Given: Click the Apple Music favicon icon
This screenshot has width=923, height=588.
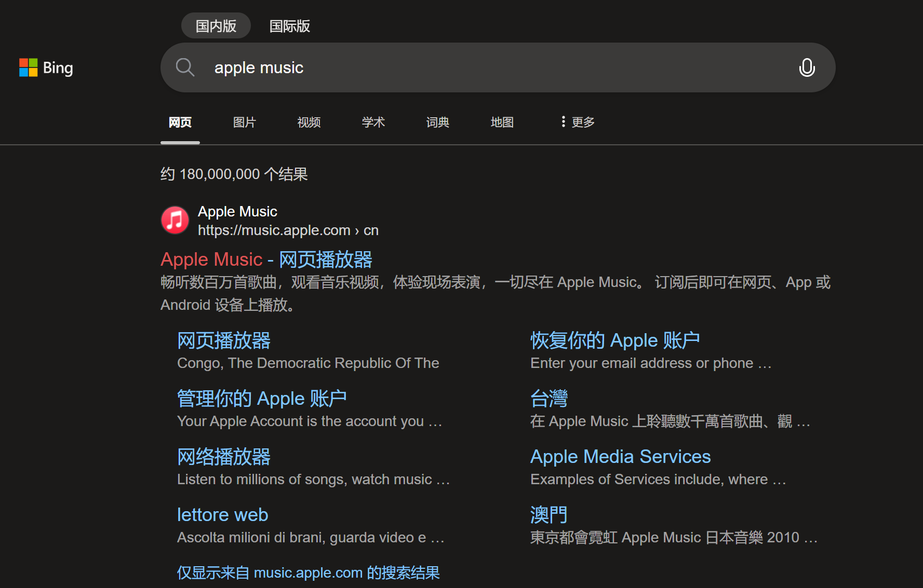Looking at the screenshot, I should coord(175,220).
